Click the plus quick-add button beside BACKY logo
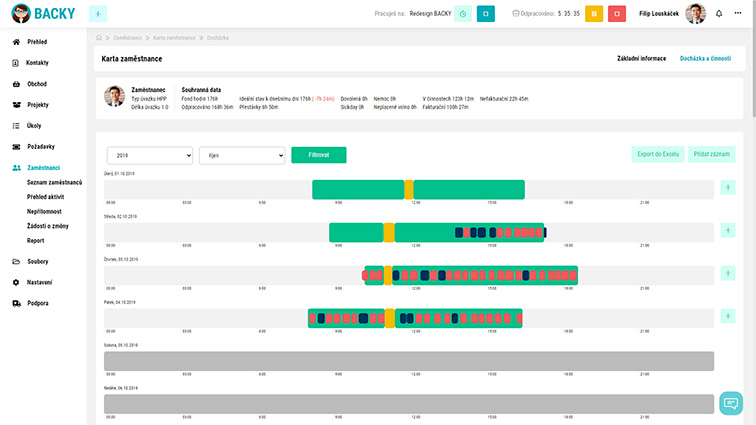The width and height of the screenshot is (756, 425). tap(98, 14)
